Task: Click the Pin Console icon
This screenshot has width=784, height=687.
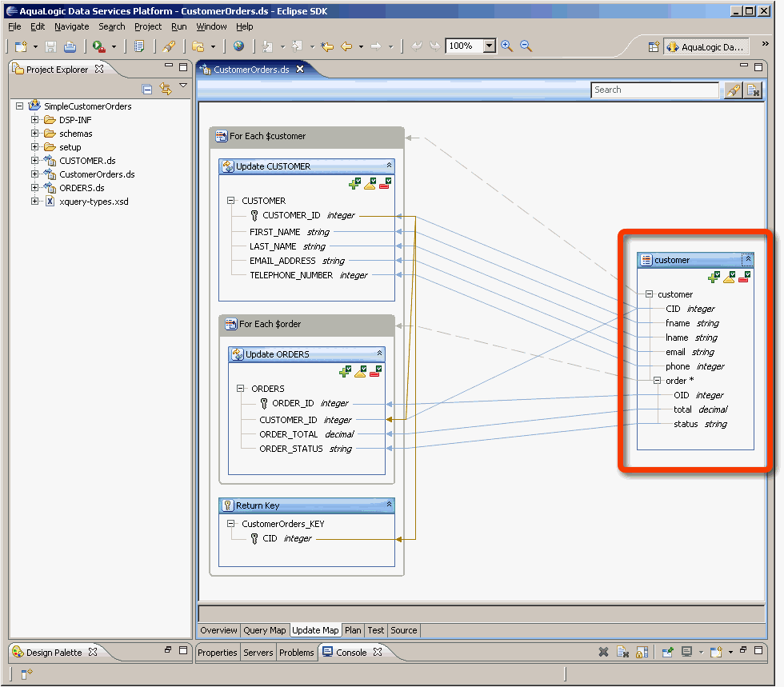Action: pos(667,652)
